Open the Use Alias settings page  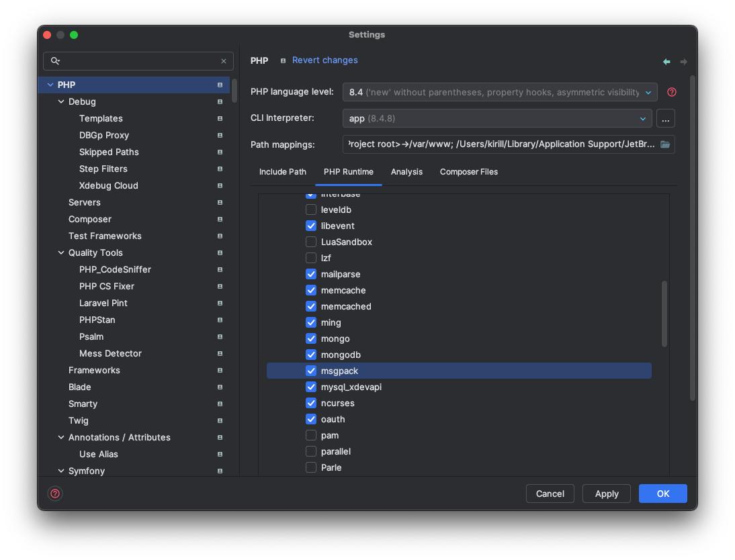[99, 454]
